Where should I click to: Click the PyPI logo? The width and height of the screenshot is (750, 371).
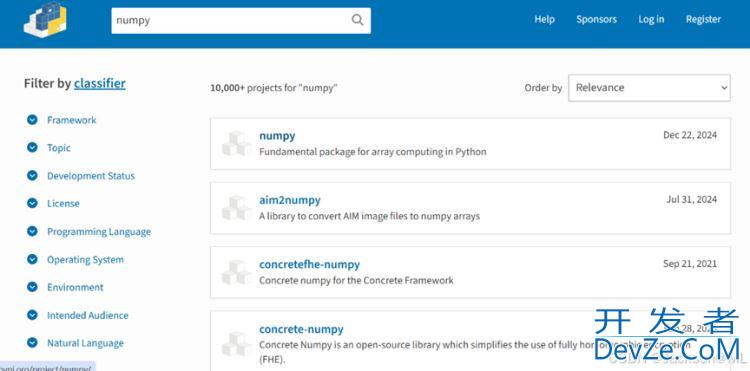tap(45, 20)
